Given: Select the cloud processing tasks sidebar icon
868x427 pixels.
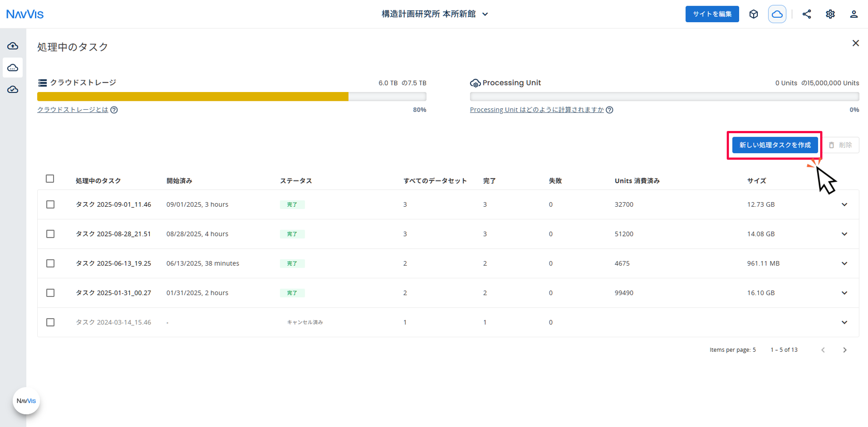Looking at the screenshot, I should pos(13,68).
